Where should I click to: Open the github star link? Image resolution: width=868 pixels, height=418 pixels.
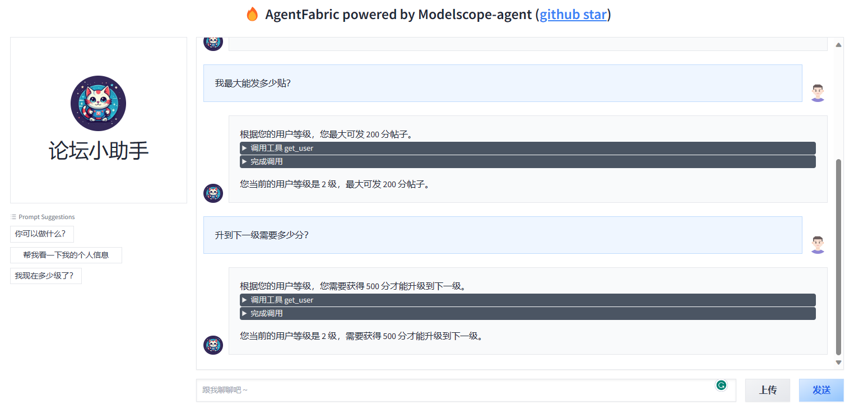573,15
